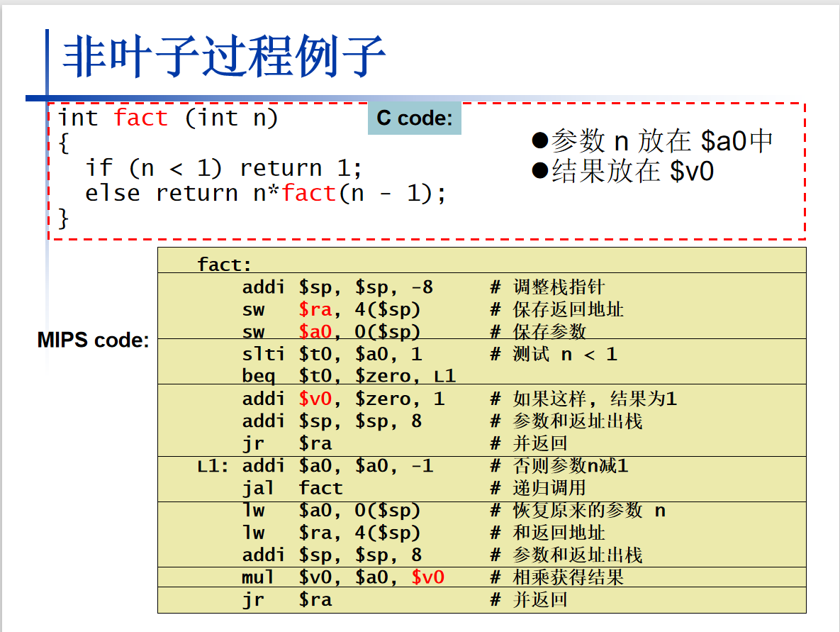Select the line 'int fact (int n)'

(x=168, y=118)
